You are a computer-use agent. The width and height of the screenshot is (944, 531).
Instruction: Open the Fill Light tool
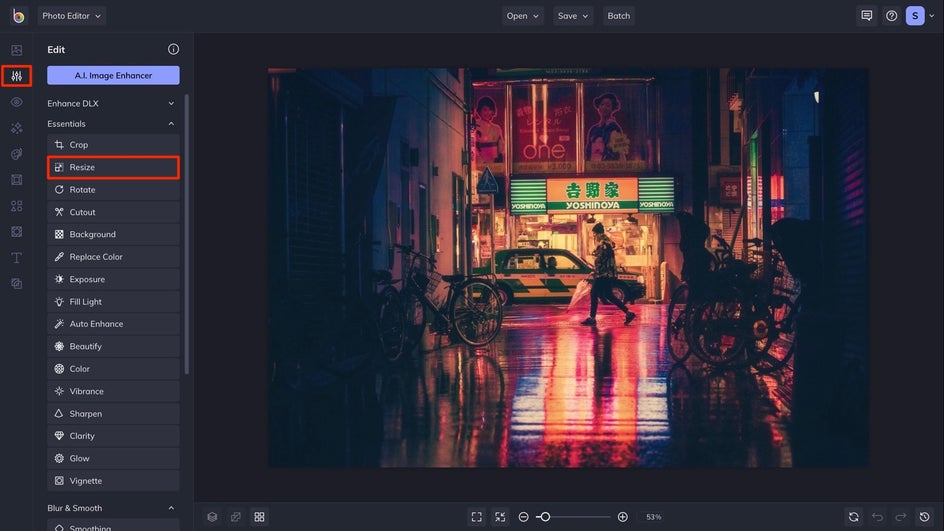(113, 302)
